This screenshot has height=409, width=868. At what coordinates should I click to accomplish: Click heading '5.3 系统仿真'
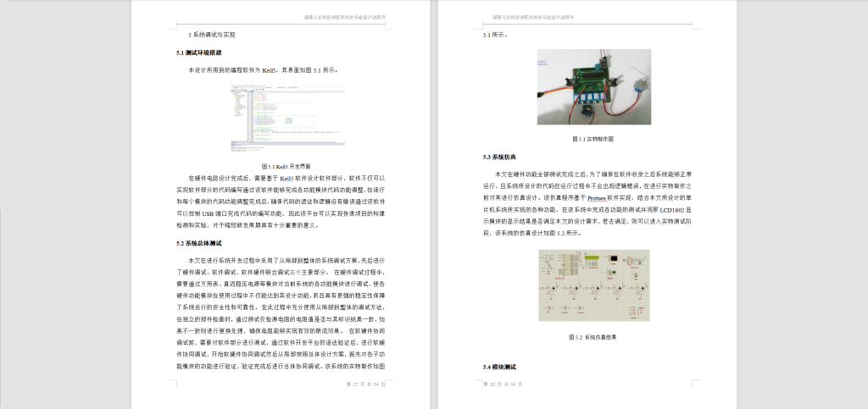pos(500,158)
